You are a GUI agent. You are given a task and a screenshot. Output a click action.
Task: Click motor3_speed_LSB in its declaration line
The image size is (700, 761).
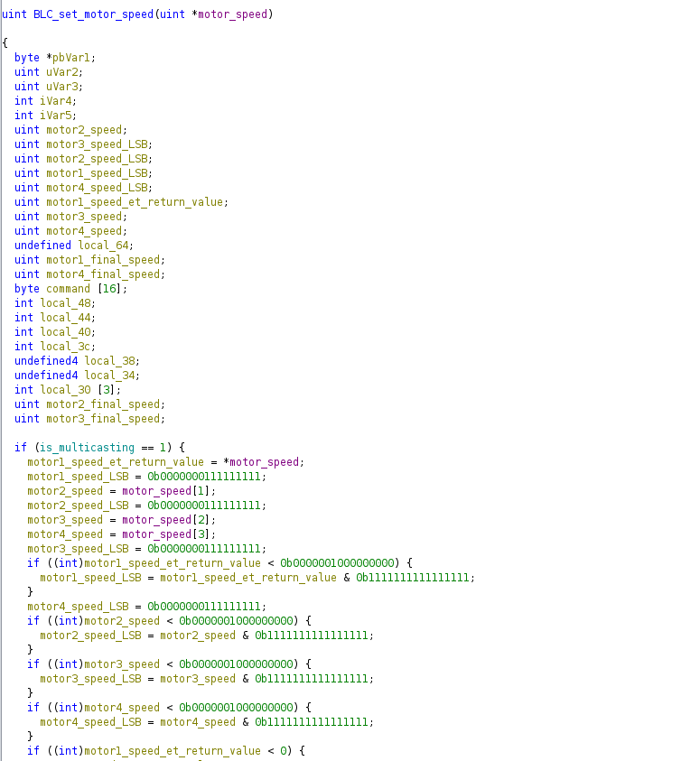pos(97,144)
